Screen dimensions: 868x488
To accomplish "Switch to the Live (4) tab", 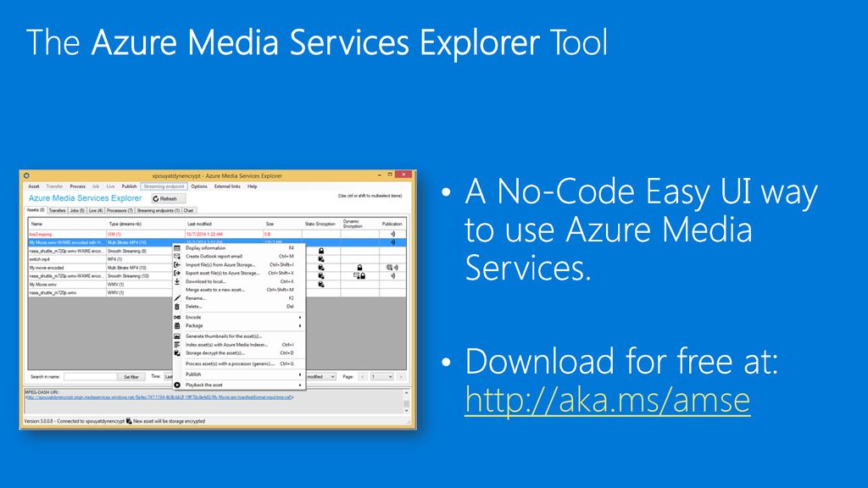I will click(96, 211).
